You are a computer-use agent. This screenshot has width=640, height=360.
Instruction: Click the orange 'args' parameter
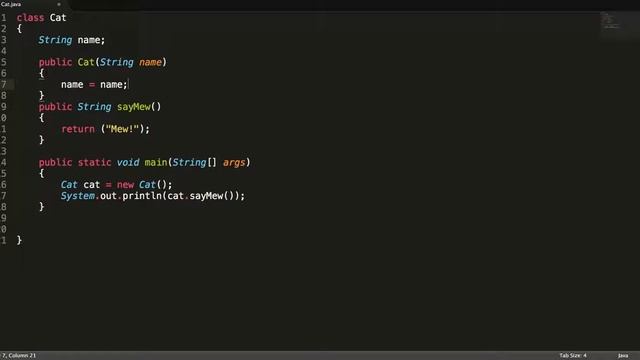click(x=234, y=162)
